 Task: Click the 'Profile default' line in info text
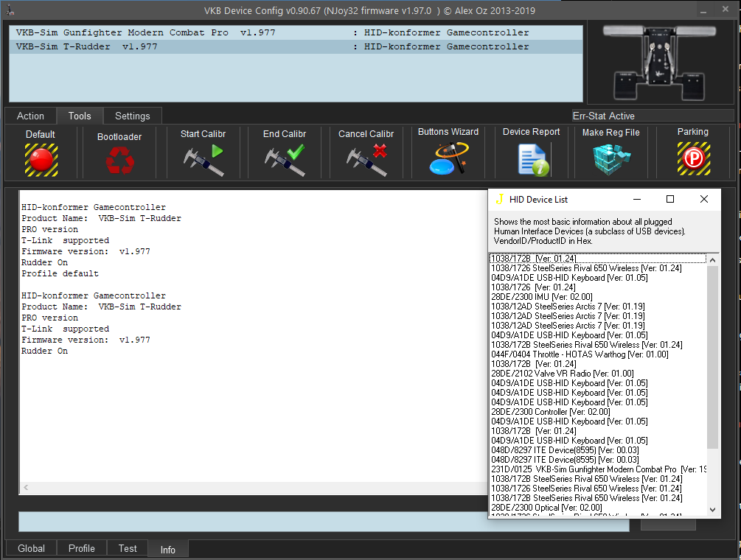point(60,273)
